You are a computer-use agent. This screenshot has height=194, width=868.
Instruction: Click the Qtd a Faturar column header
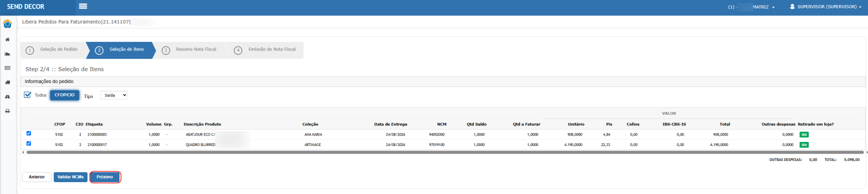[x=526, y=124]
